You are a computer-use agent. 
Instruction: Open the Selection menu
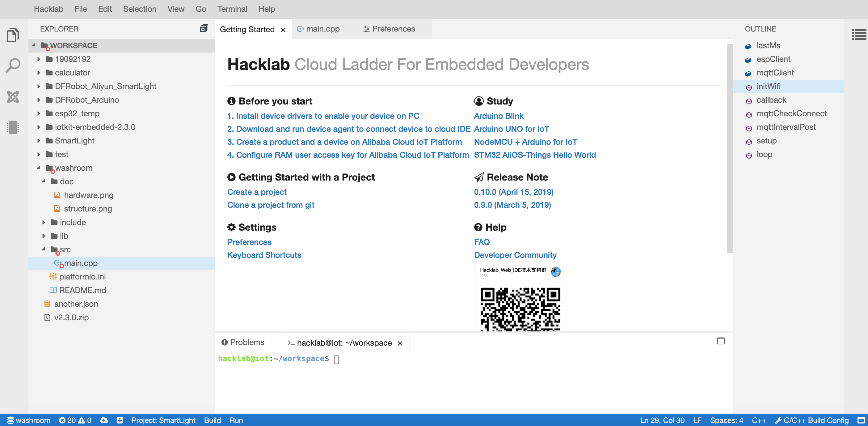140,9
